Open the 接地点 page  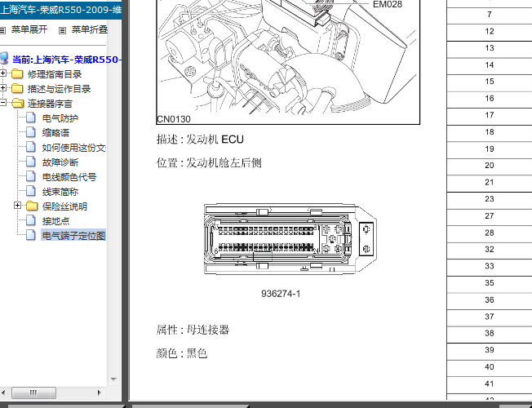[55, 221]
